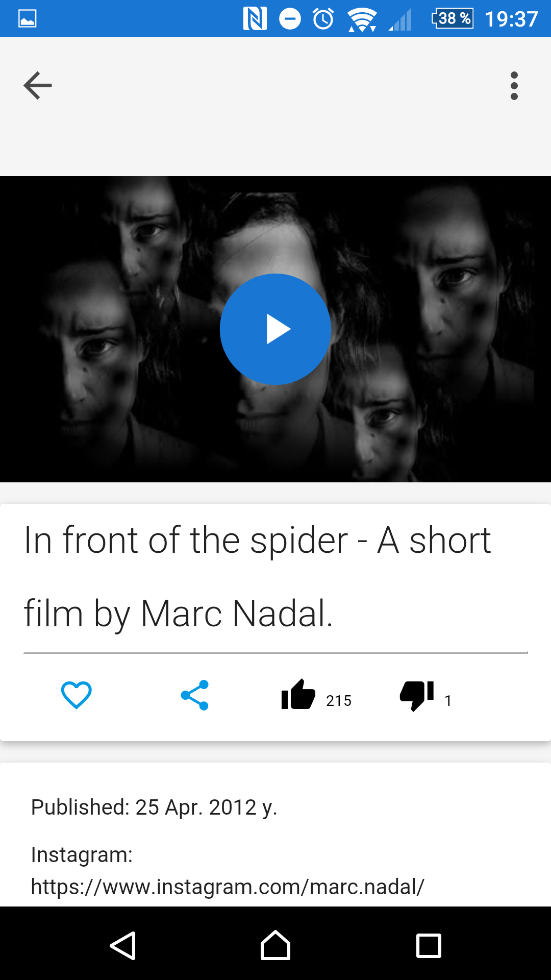Toggle the heart favorite icon
Viewport: 551px width, 980px height.
77,695
